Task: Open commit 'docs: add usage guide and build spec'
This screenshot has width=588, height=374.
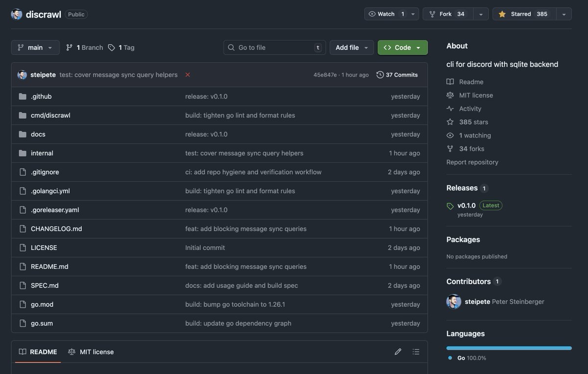Action: click(242, 285)
